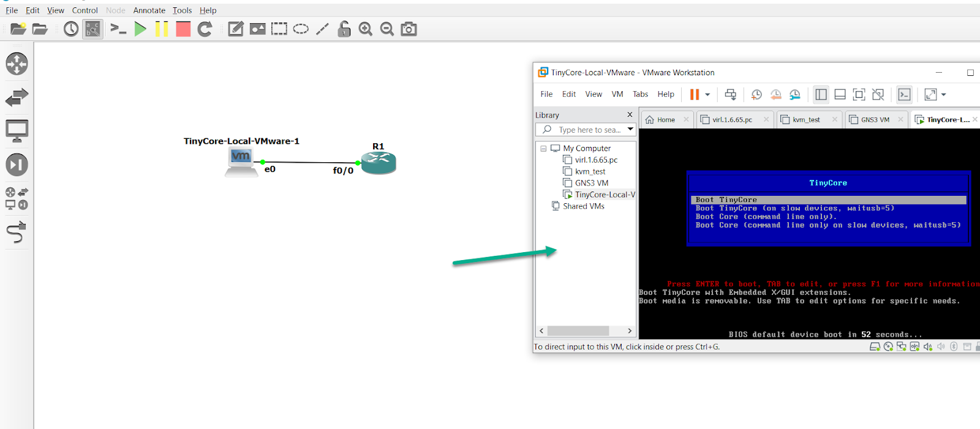Suspend the VM with VMware pause button

695,94
